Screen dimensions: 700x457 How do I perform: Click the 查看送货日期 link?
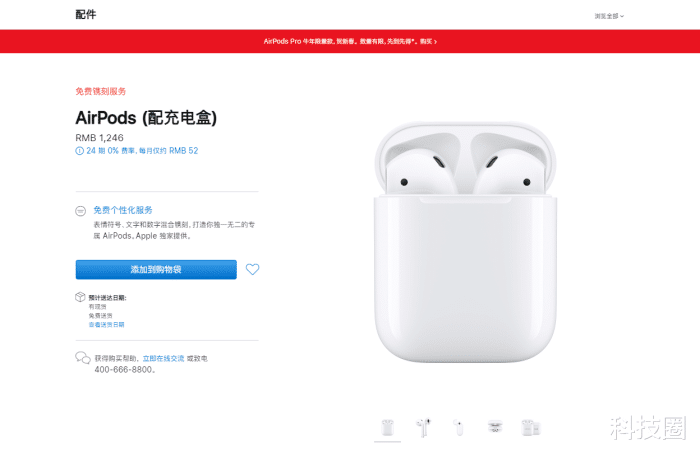point(106,324)
